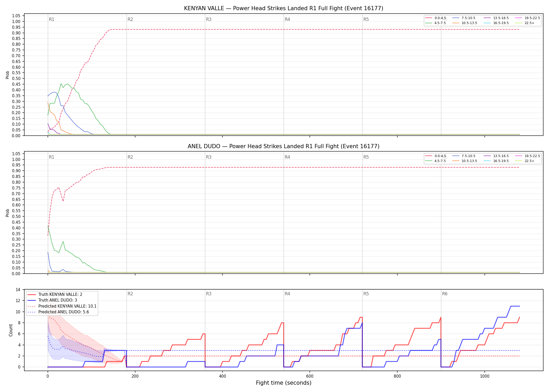
Task: Select '13.5-16.5' legend entry in ANEL DUDO chart
Action: 496,156
